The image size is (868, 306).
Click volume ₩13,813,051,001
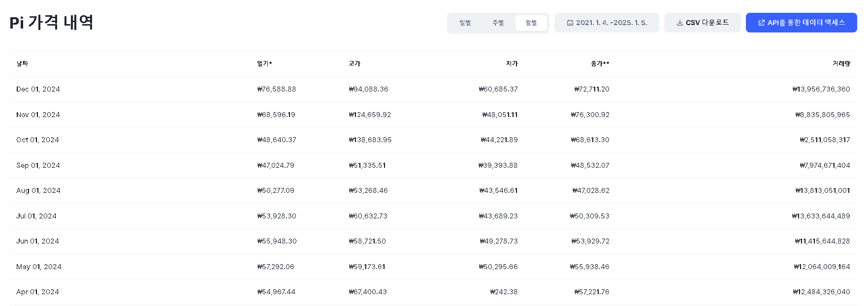coord(823,190)
